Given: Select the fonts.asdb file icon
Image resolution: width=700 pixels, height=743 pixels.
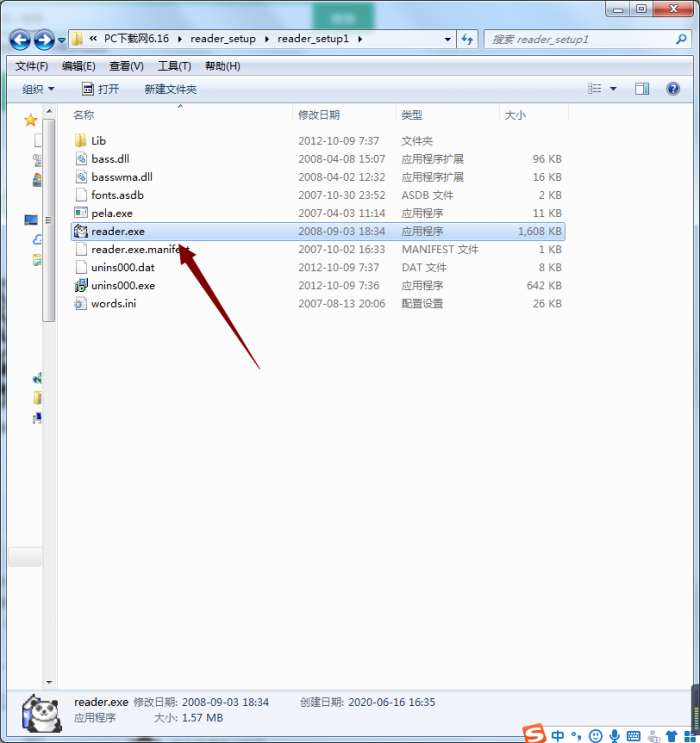Looking at the screenshot, I should pyautogui.click(x=81, y=194).
